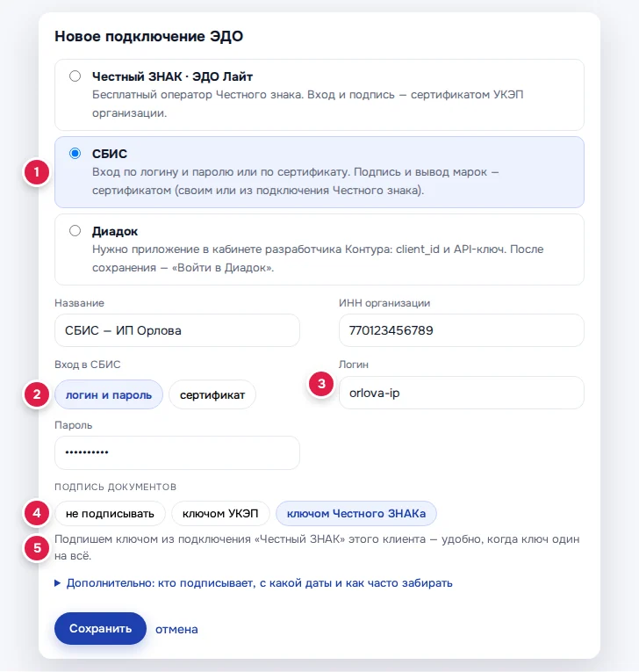Focus the Логин input field
This screenshot has height=672, width=639.
462,393
